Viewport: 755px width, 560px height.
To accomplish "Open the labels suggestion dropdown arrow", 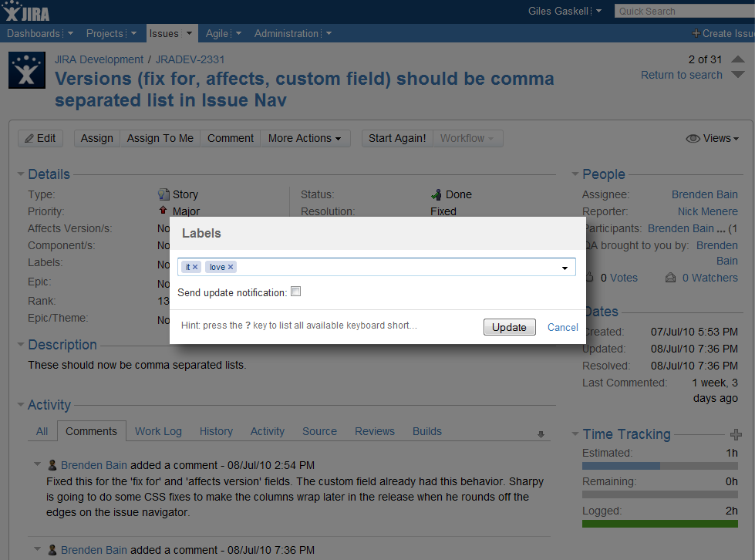I will 565,268.
